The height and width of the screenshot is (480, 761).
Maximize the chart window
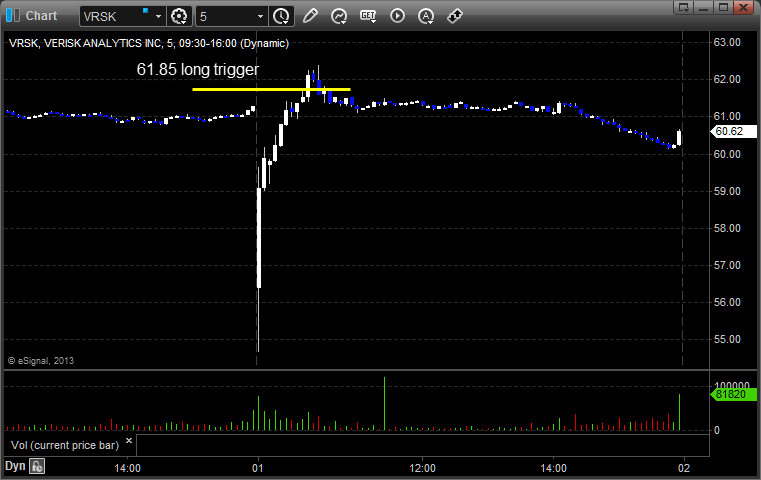(723, 7)
